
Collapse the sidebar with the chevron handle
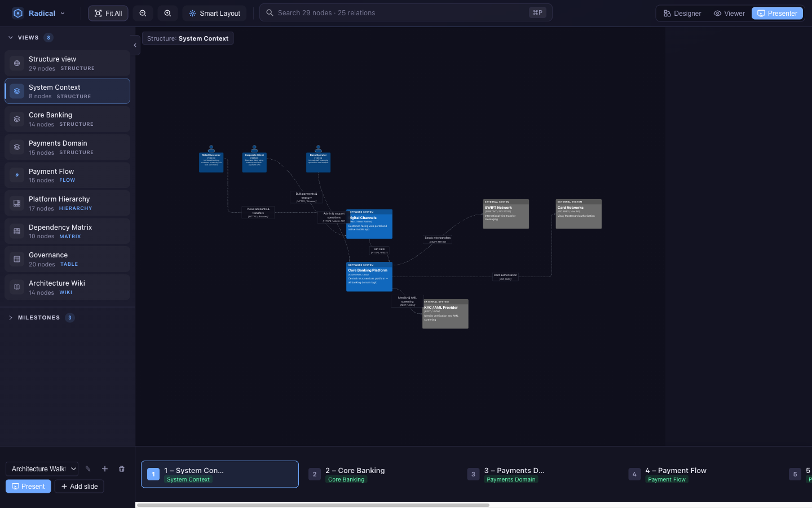point(135,45)
